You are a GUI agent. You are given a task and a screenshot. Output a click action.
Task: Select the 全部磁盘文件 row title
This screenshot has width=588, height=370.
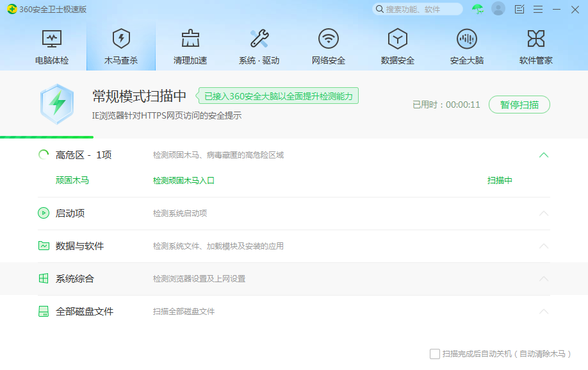(85, 311)
